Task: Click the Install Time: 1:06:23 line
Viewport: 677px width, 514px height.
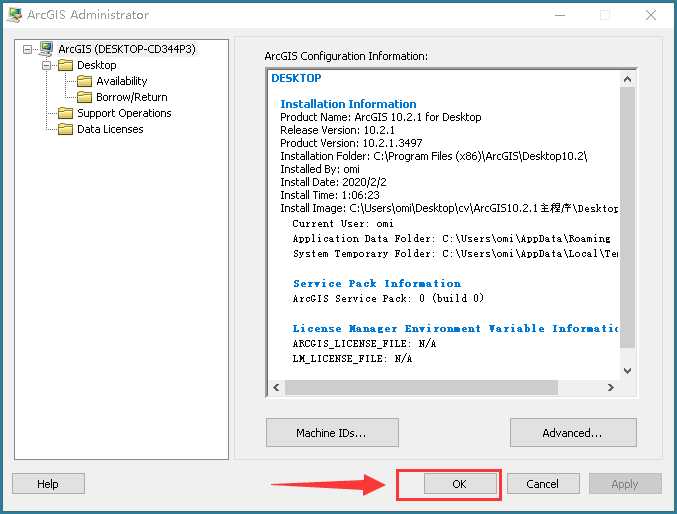Action: point(330,195)
